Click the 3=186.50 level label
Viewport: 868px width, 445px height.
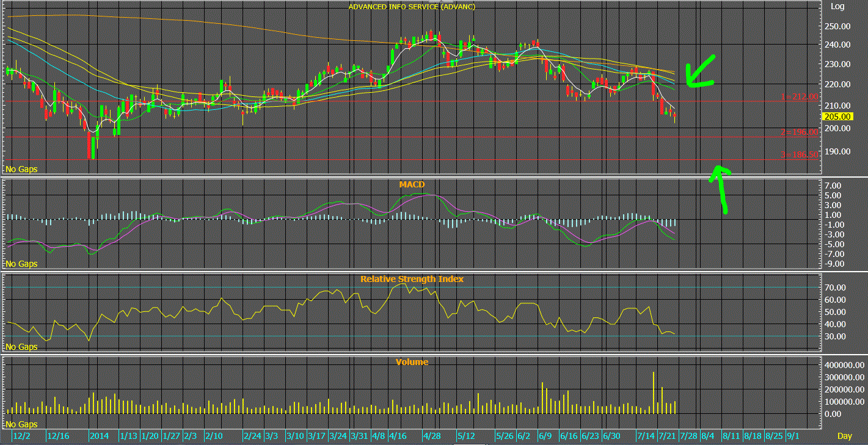800,155
